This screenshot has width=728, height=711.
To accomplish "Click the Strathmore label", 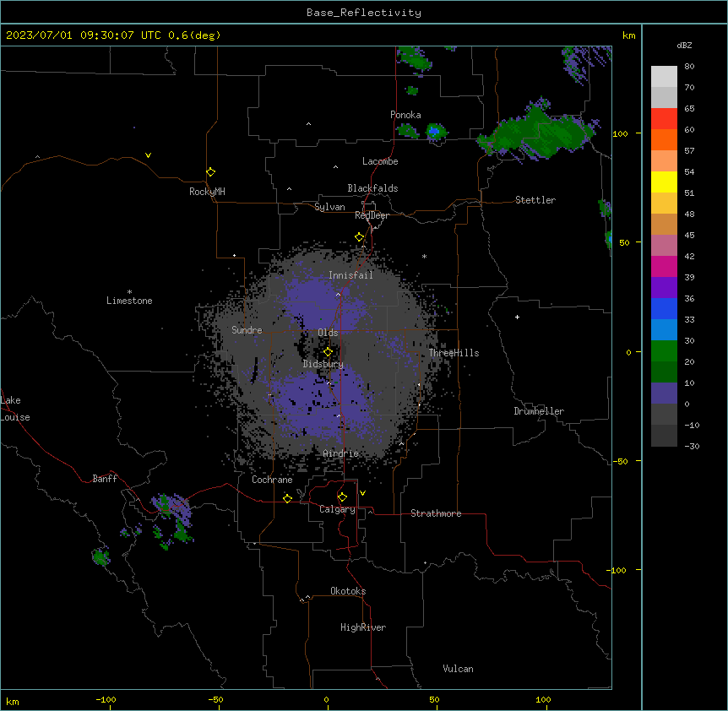I will (436, 513).
